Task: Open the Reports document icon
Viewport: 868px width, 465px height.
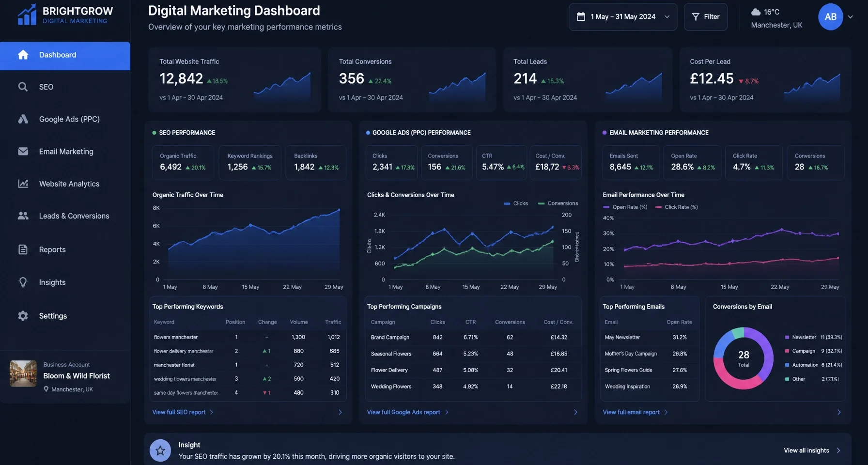Action: 23,249
